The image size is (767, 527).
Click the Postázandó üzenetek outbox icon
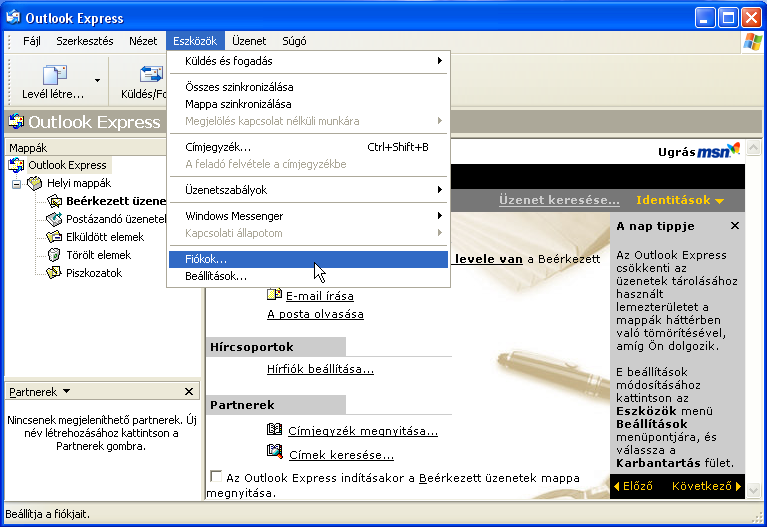(54, 219)
